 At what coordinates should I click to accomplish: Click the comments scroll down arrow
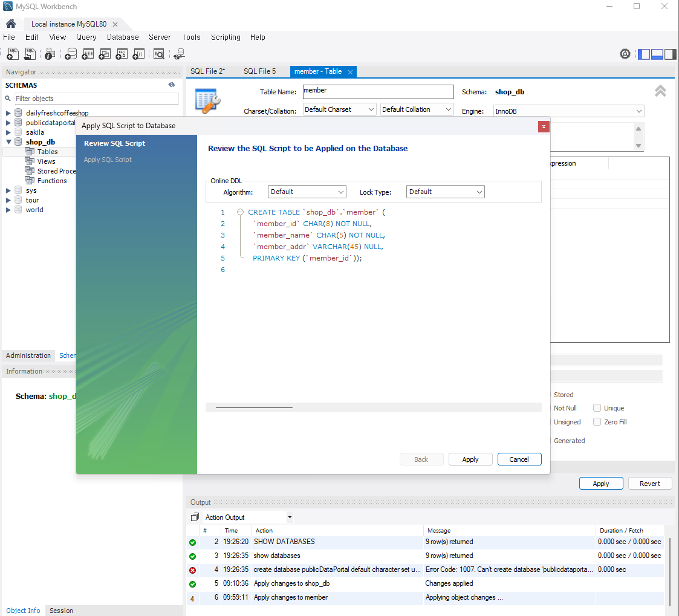point(638,146)
